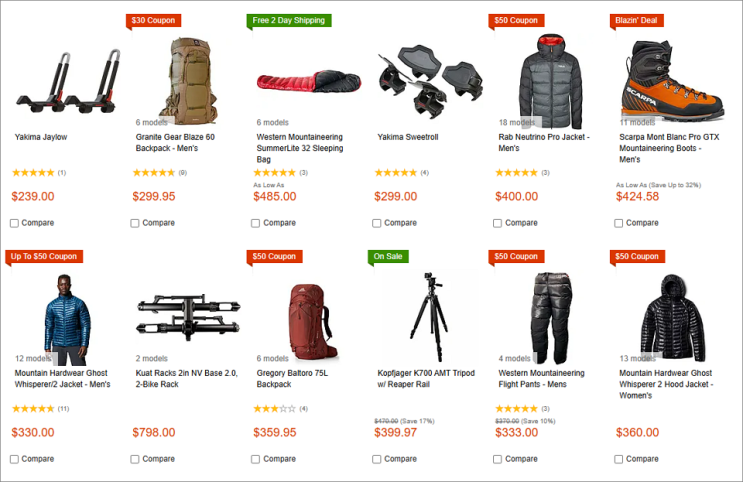Open Mountain Hardwear Ghost Whisperer Women's link

tap(666, 384)
